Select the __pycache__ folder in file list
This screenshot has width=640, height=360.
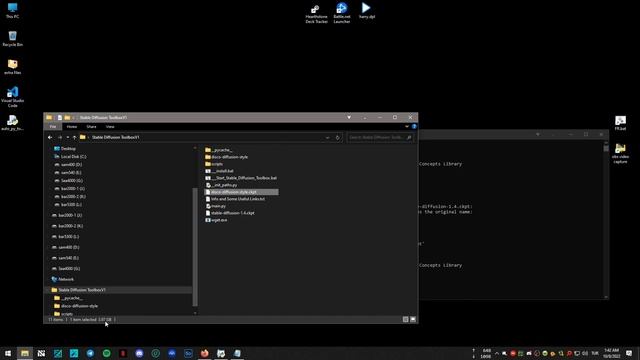tap(219, 150)
